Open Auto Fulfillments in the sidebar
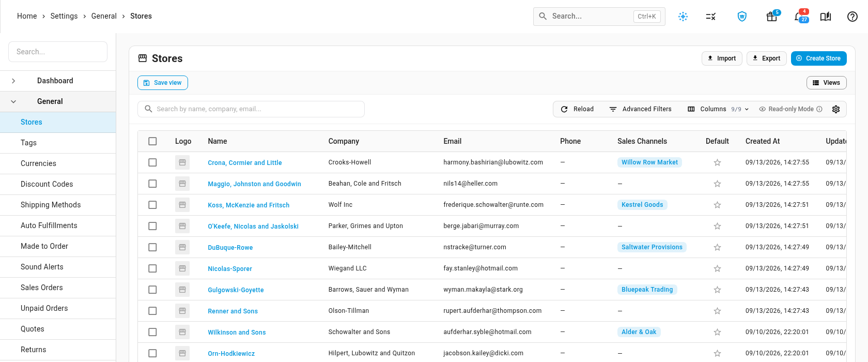The image size is (868, 362). coord(58,225)
